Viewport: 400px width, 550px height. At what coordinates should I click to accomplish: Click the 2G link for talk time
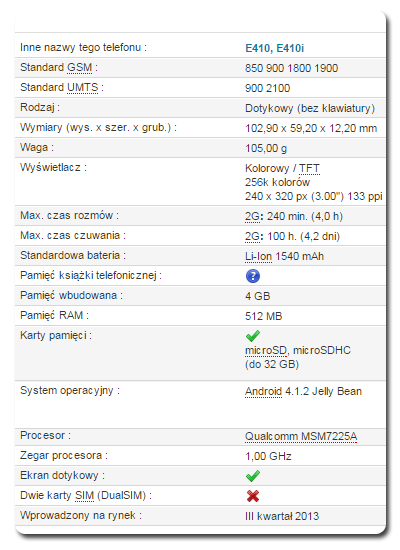coord(252,216)
